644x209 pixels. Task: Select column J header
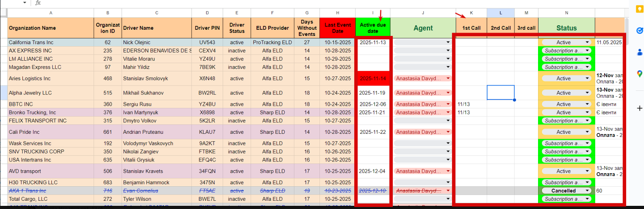click(423, 13)
